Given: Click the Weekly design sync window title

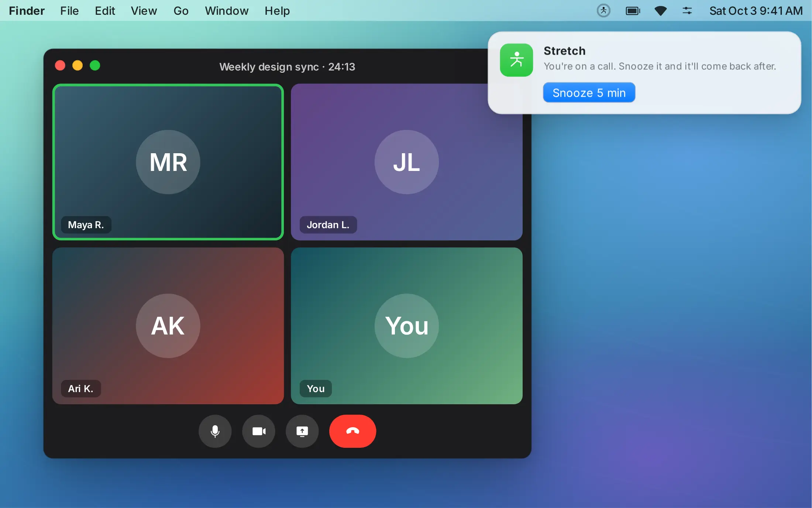Looking at the screenshot, I should tap(287, 67).
